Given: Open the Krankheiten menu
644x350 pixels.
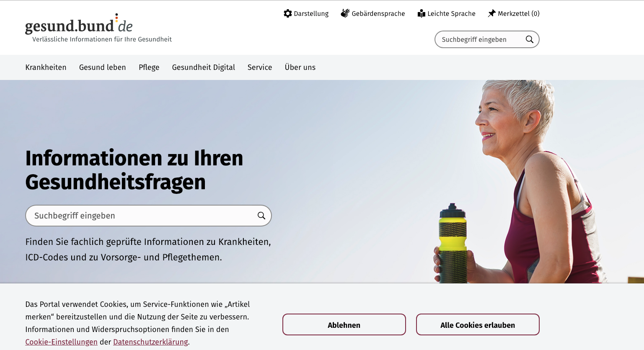Looking at the screenshot, I should pos(46,67).
